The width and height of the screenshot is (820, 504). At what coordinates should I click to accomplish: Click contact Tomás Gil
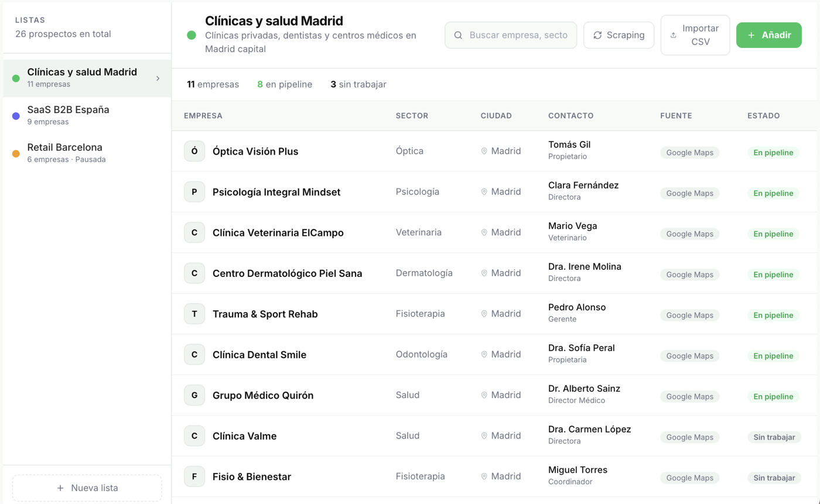(x=569, y=145)
